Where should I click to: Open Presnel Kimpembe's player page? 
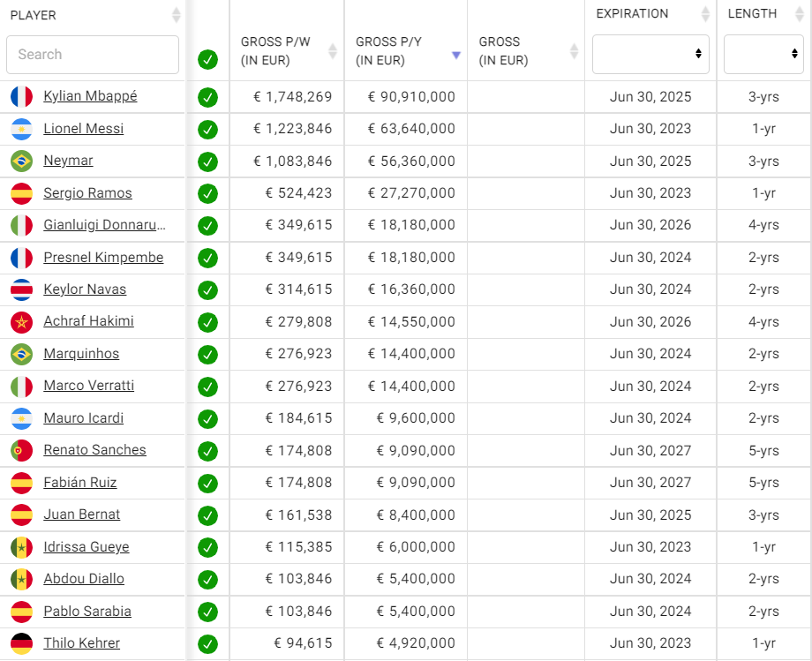(x=103, y=258)
